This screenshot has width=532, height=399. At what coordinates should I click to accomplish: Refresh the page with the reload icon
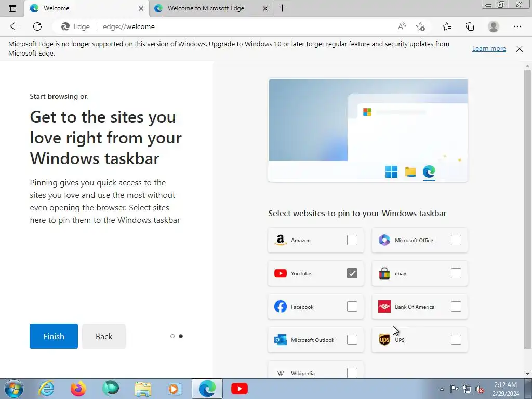pos(37,26)
